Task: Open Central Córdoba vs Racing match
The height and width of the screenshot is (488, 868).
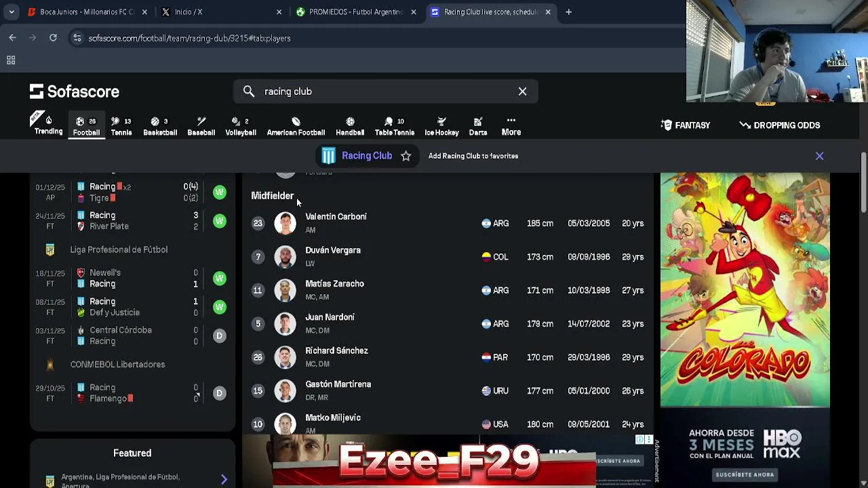Action: 132,335
